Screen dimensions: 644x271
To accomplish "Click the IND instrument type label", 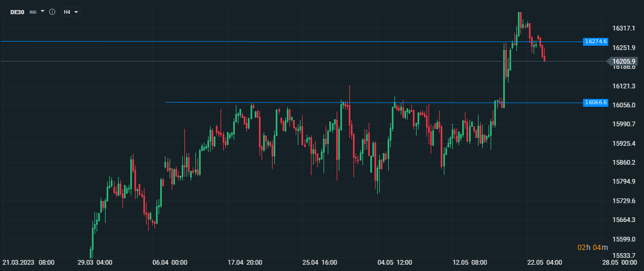I will click(33, 12).
